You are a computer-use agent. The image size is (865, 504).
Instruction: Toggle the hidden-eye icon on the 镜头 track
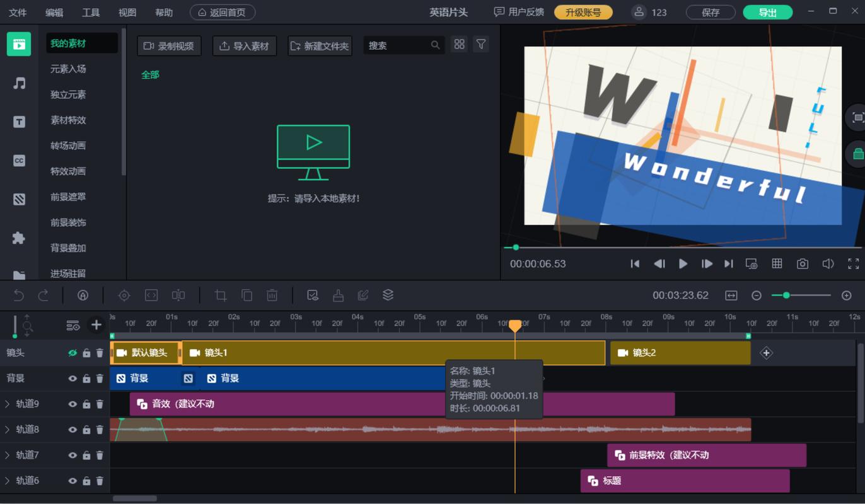(x=71, y=353)
